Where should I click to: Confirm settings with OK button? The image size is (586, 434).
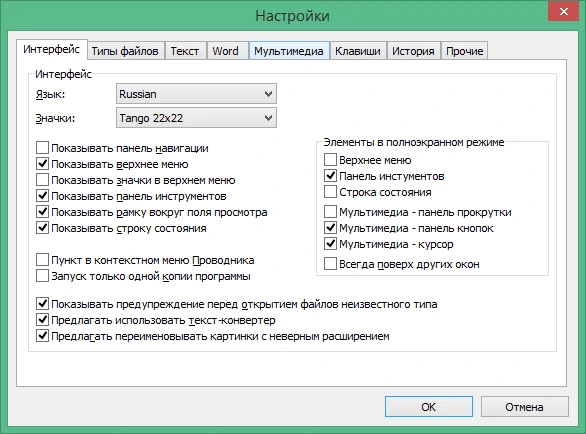point(429,407)
